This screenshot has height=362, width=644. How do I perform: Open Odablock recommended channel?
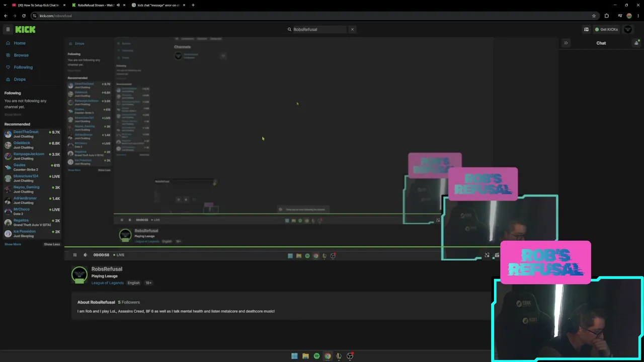(32, 145)
